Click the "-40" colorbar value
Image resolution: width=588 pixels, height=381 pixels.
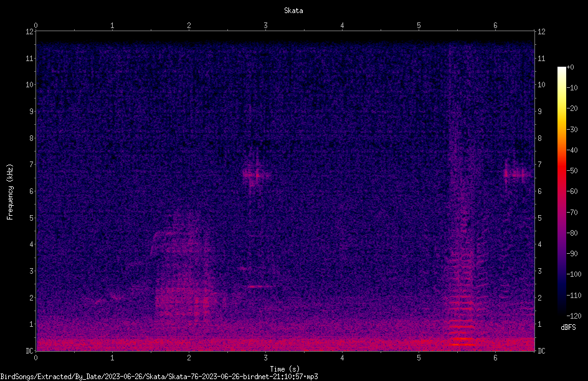point(572,150)
